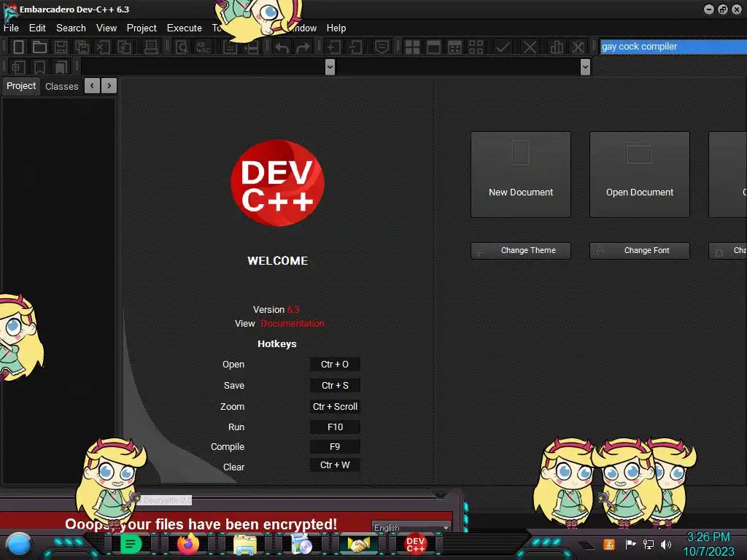Click the right tab arrow
The image size is (747, 560).
coord(109,86)
